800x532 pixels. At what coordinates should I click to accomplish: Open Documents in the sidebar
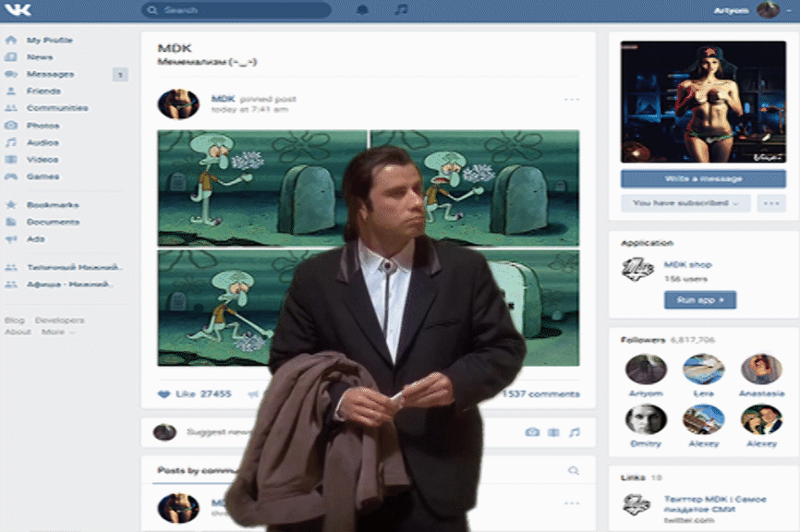coord(53,222)
